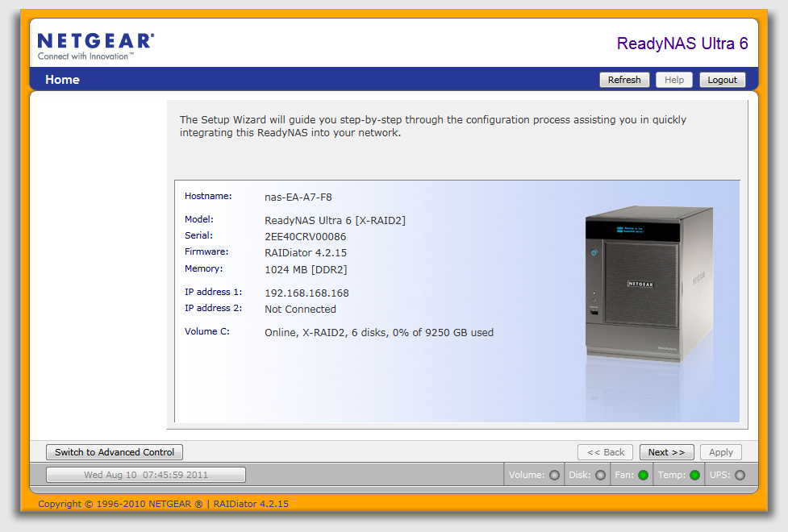Click the NETGEAR logo
788x532 pixels.
click(95, 40)
